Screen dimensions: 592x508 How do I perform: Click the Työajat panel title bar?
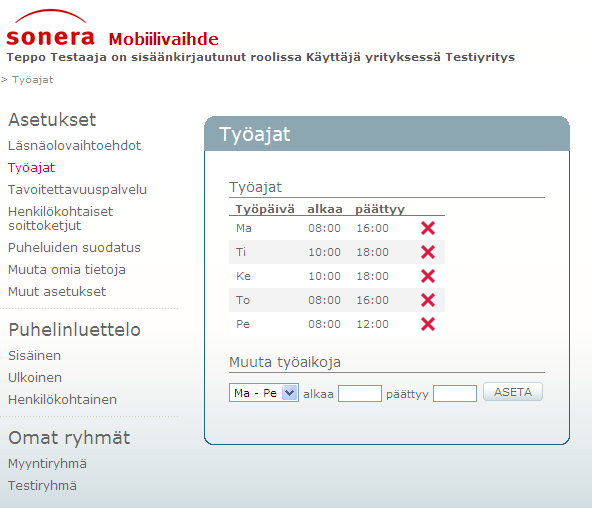click(387, 134)
